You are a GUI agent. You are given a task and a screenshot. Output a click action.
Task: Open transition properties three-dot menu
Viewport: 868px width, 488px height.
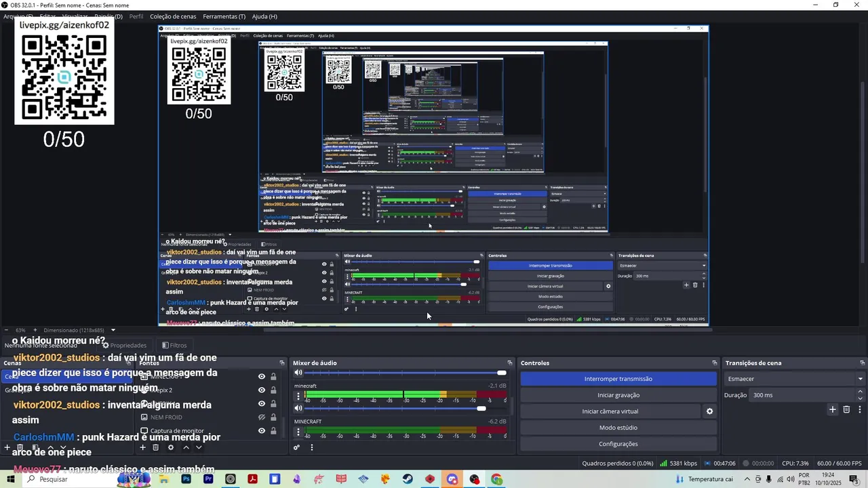[860, 409]
